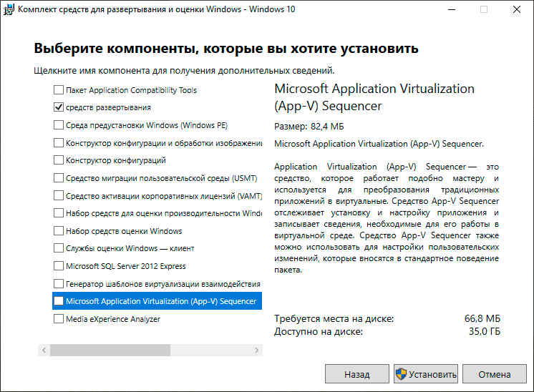Select the Набор средств оценки Windows checkbox
534x392 pixels.
pos(58,231)
